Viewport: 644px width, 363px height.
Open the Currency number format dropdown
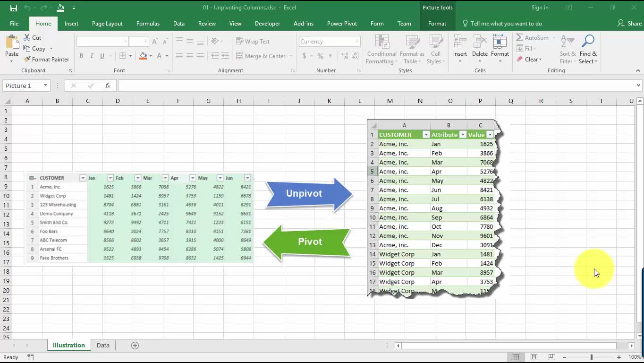point(356,42)
